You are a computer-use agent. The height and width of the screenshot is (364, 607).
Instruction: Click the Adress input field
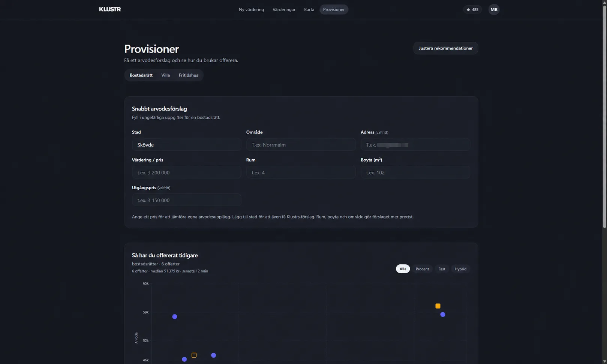[x=415, y=145]
